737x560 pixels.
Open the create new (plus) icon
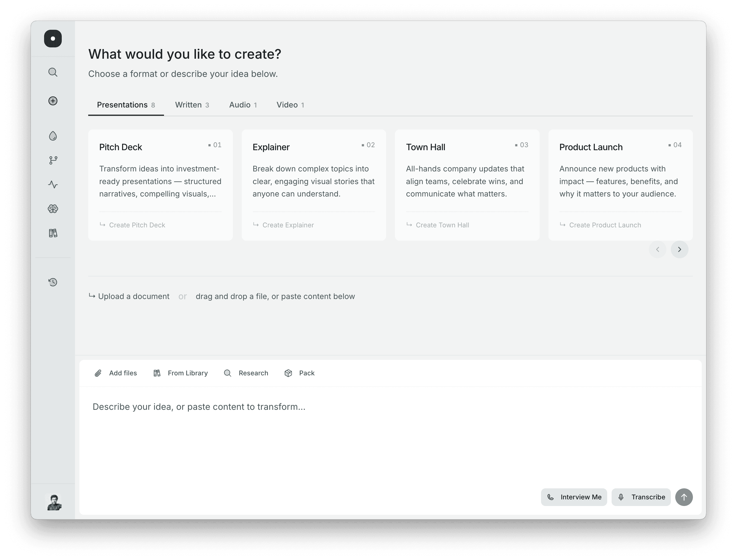[53, 101]
